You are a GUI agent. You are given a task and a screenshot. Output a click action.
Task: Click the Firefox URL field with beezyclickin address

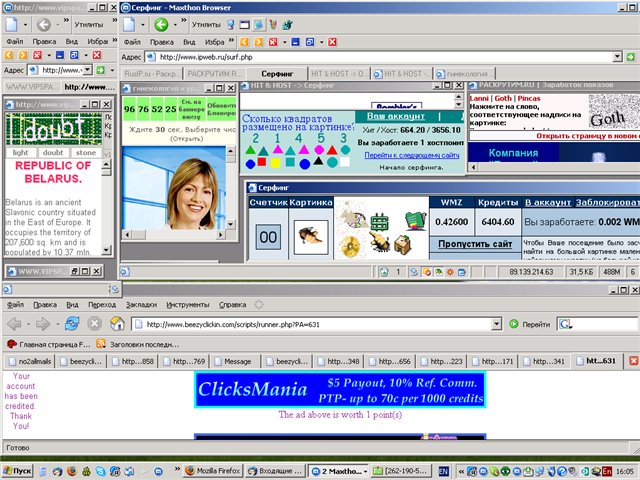click(312, 324)
